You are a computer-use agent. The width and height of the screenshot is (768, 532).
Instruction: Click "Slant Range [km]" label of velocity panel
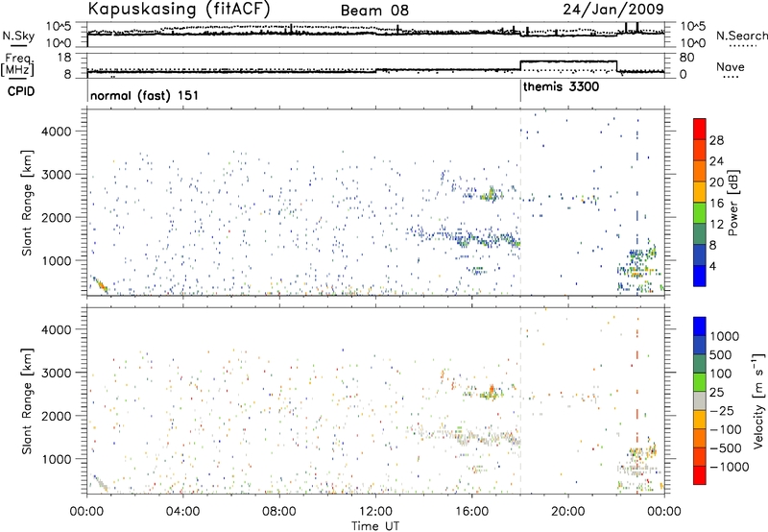point(27,401)
